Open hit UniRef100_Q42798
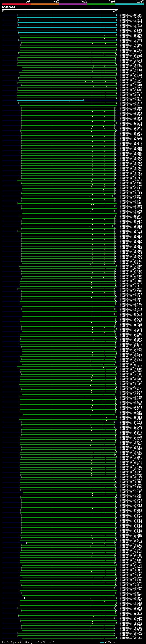The image size is (146, 644). pos(131,30)
